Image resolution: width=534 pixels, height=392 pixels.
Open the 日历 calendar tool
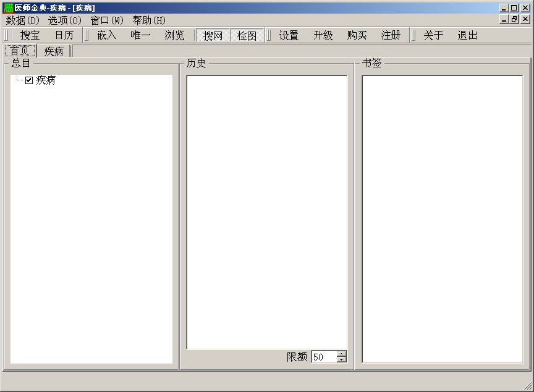[64, 35]
